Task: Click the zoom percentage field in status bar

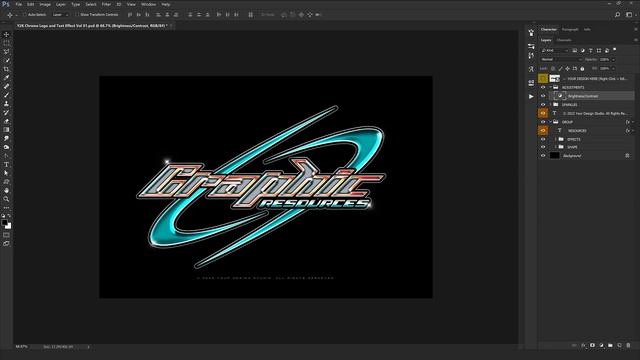Action: click(22, 347)
